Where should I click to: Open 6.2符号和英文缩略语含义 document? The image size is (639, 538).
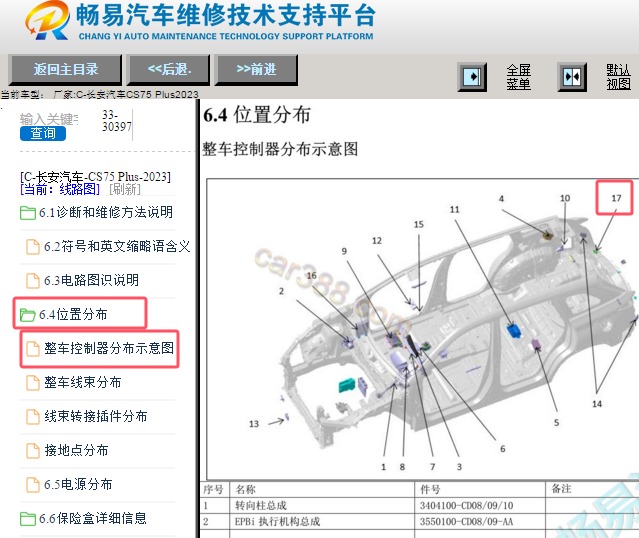(117, 246)
